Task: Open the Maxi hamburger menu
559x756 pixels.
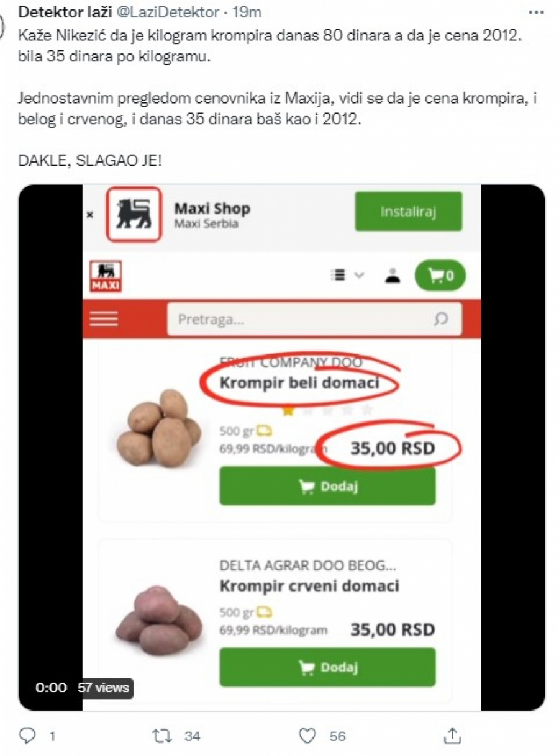Action: click(x=104, y=318)
